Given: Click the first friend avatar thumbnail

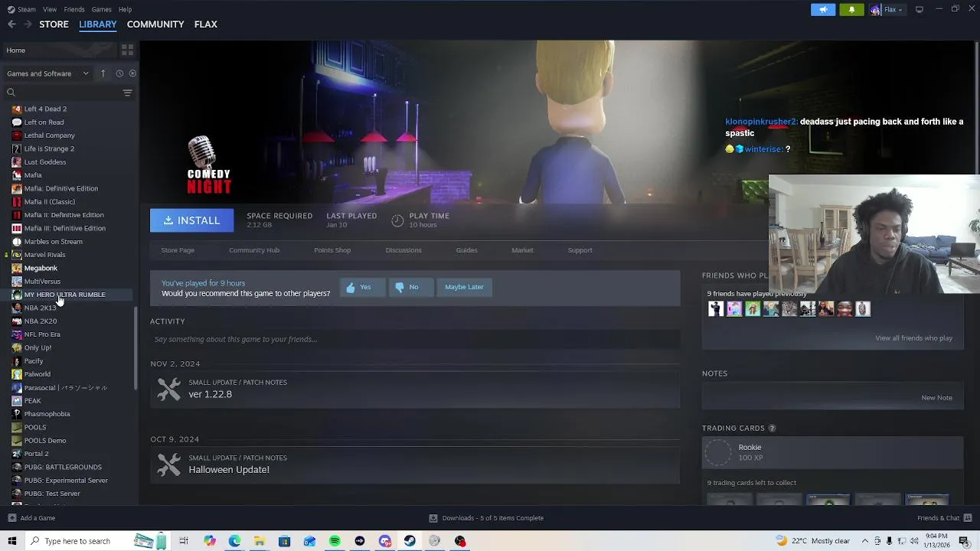Looking at the screenshot, I should click(x=716, y=309).
